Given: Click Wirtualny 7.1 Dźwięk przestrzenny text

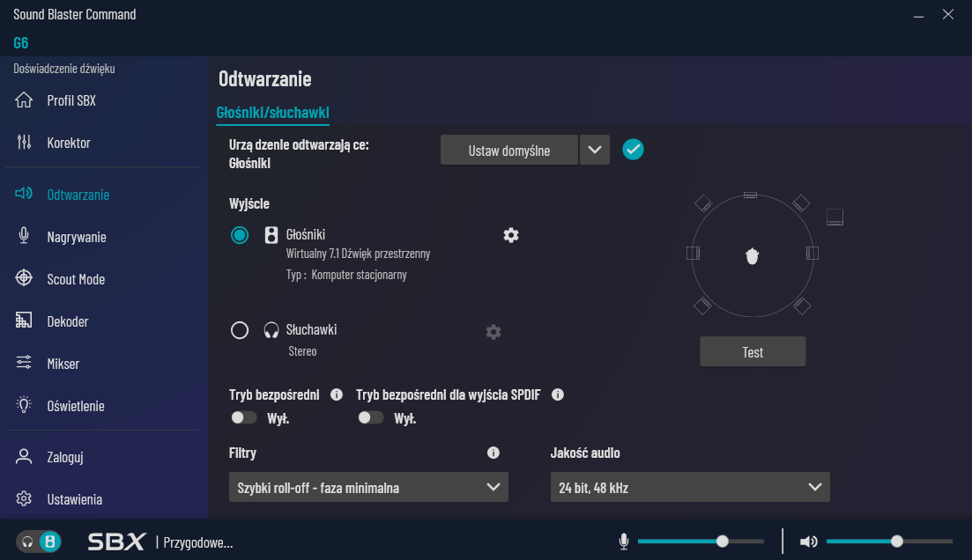Looking at the screenshot, I should click(358, 254).
